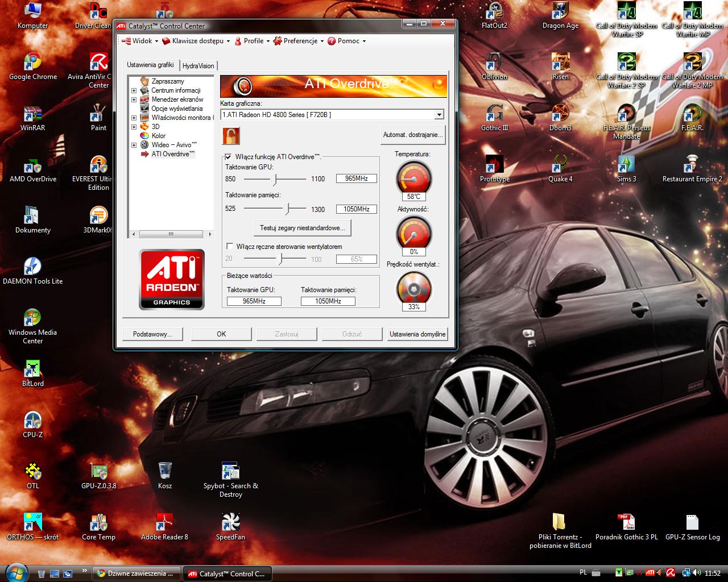Click the Podstawowy... button
The width and height of the screenshot is (728, 582).
152,334
